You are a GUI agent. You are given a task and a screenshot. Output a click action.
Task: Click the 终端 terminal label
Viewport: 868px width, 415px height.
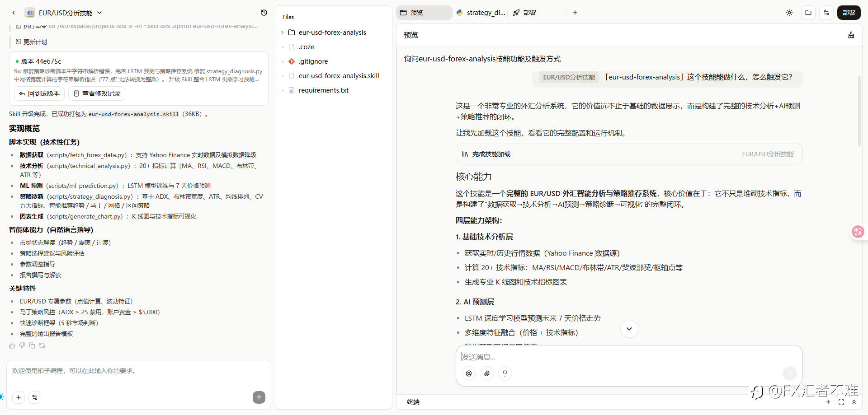point(413,402)
